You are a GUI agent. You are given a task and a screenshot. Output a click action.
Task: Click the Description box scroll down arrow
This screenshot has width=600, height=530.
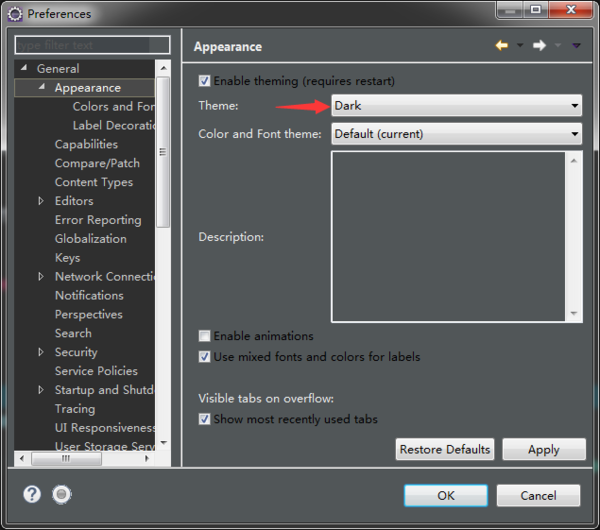[574, 313]
